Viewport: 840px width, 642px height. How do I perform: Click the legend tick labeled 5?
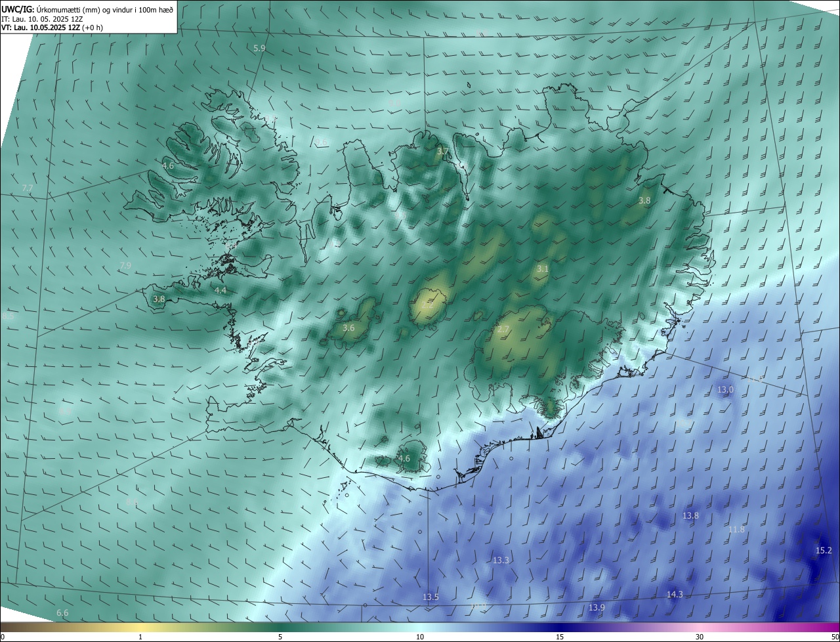280,637
